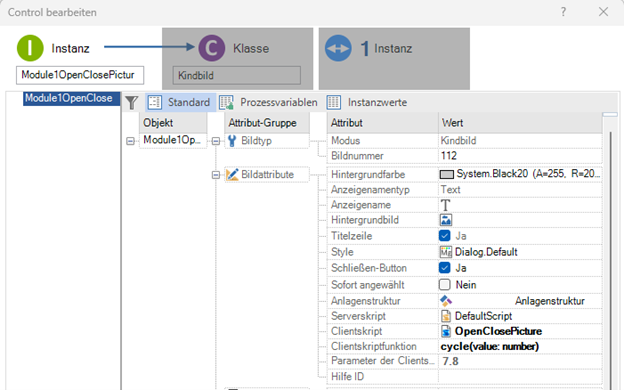624x390 pixels.
Task: Click the Hintergrundbild image icon
Action: point(446,220)
